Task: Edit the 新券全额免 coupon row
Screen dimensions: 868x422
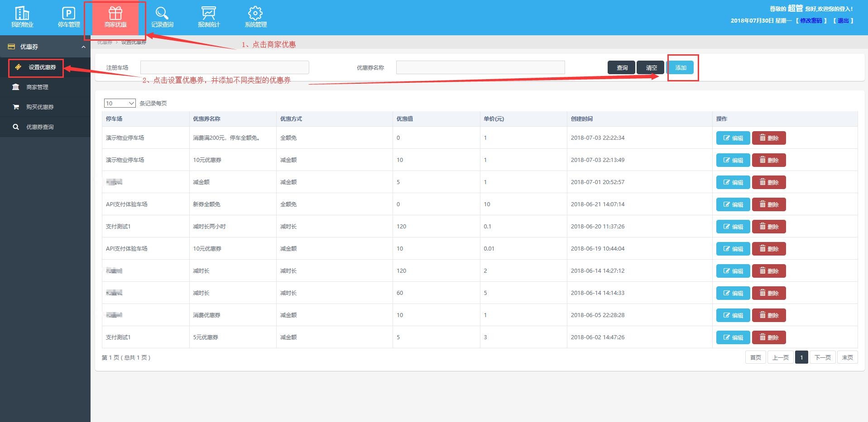Action: click(733, 204)
